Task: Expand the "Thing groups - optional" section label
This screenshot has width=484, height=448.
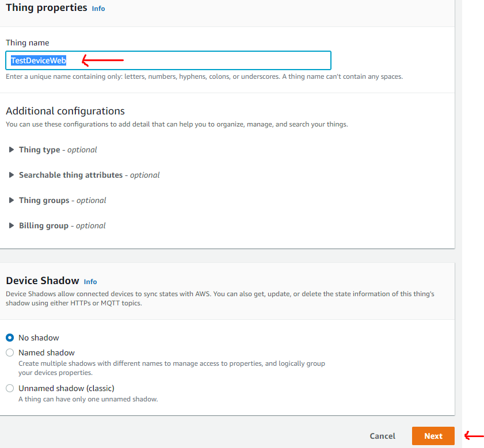Action: point(62,201)
